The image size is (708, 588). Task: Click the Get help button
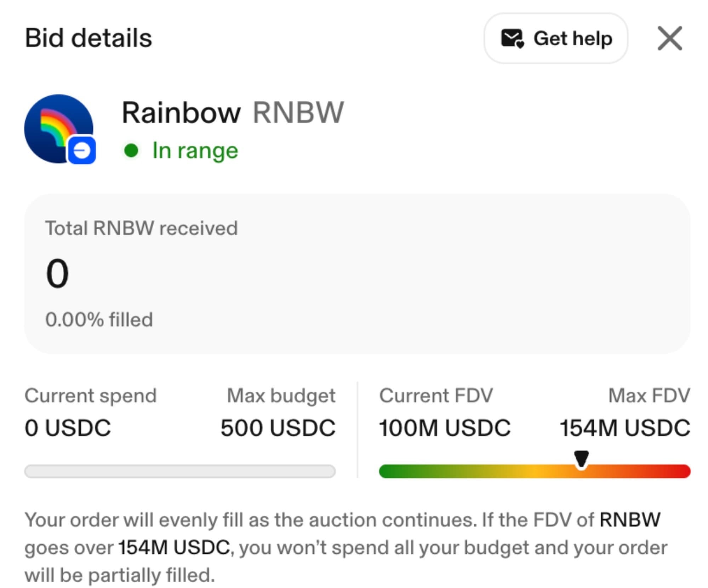tap(555, 38)
